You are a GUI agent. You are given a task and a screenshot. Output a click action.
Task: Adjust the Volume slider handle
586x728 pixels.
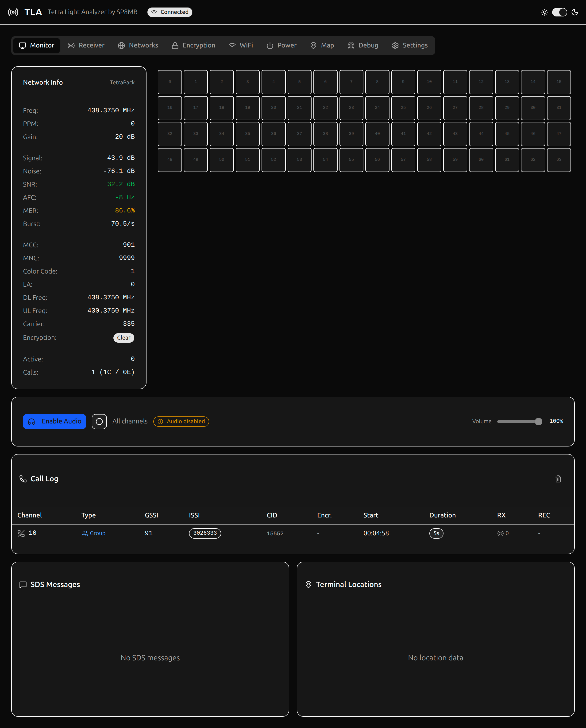[x=538, y=421]
